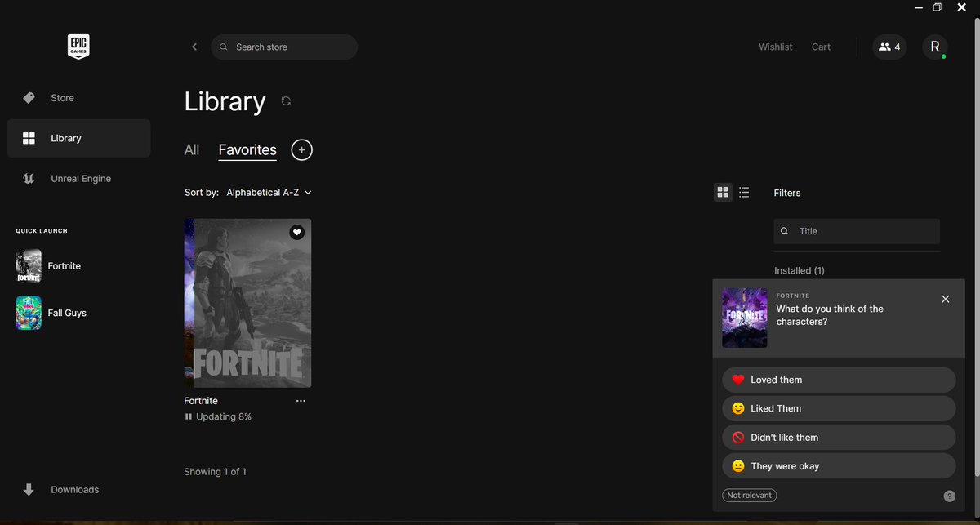The height and width of the screenshot is (525, 980).
Task: Switch to list view
Action: point(744,193)
